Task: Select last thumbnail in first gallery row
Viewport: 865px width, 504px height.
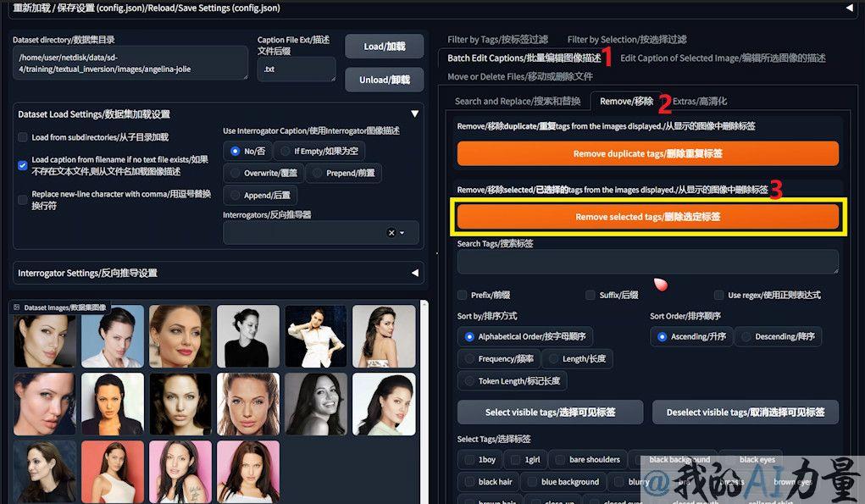Action: [x=384, y=336]
